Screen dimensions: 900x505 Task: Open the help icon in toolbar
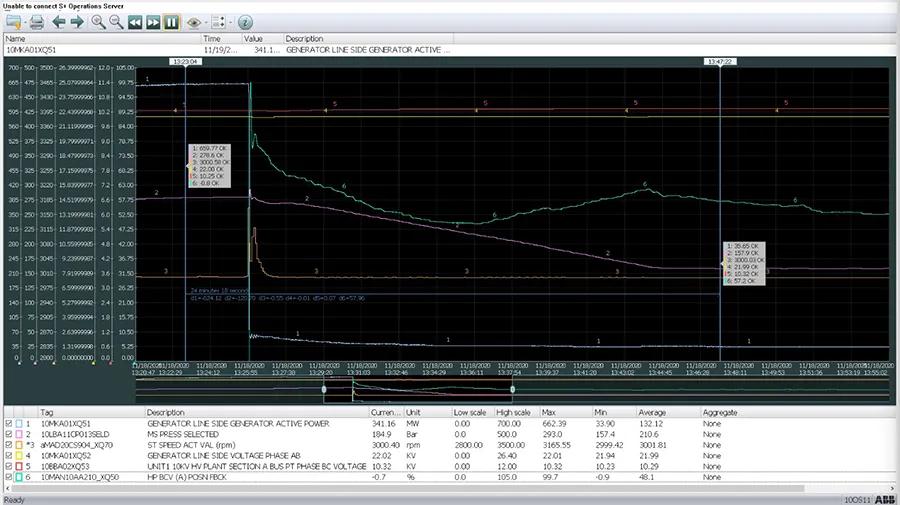point(245,21)
